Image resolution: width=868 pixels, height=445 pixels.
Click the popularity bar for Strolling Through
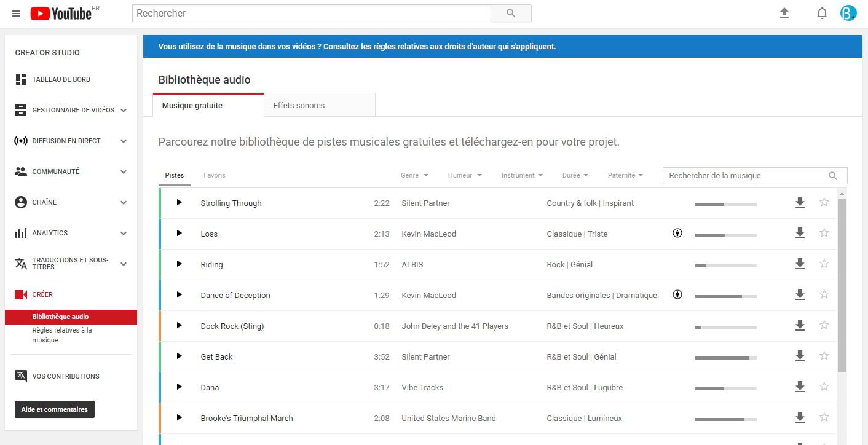[x=725, y=204]
